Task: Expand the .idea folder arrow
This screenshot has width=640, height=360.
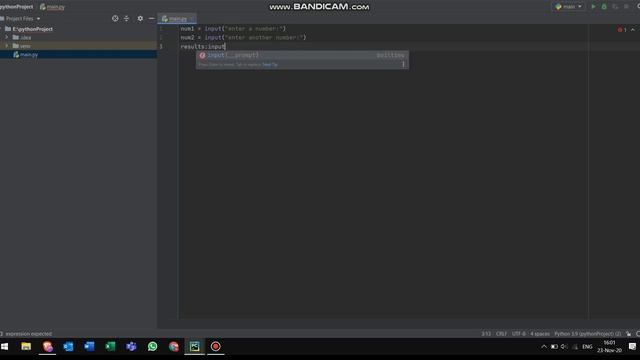Action: [7, 37]
